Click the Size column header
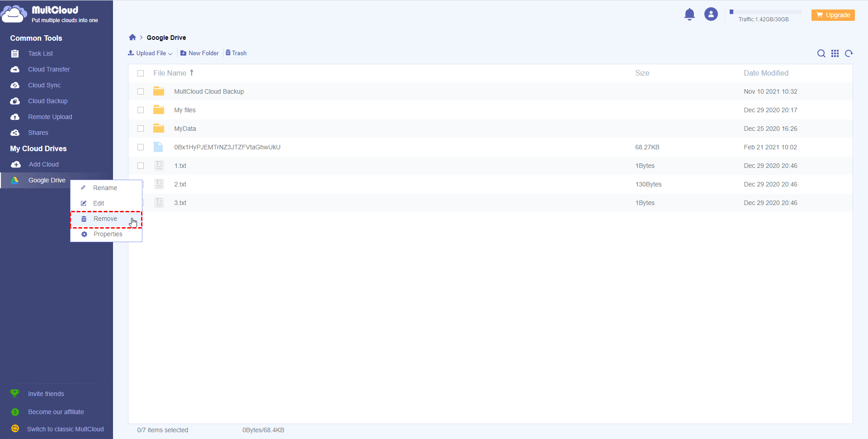The height and width of the screenshot is (439, 868). click(642, 73)
